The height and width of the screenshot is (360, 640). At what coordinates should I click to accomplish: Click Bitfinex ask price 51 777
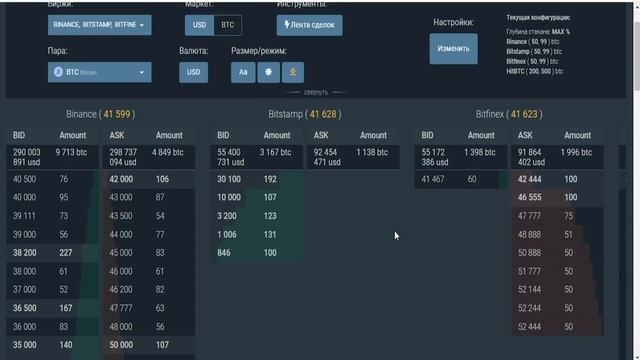pos(529,271)
